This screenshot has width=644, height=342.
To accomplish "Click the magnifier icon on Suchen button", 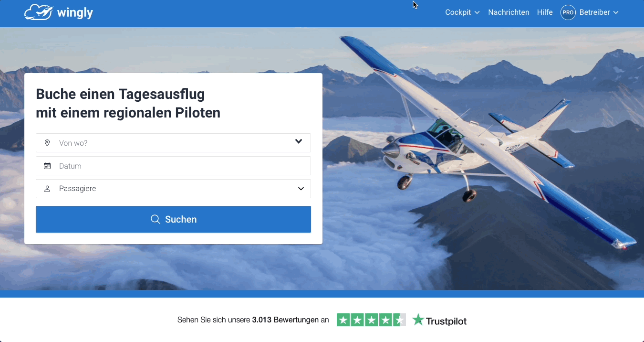I will point(155,219).
